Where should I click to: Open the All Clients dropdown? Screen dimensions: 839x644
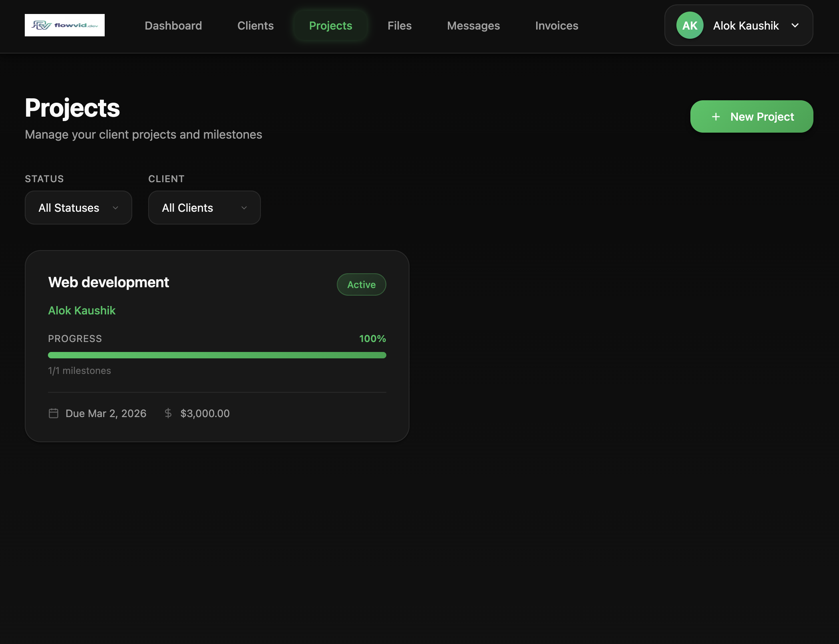pos(204,208)
